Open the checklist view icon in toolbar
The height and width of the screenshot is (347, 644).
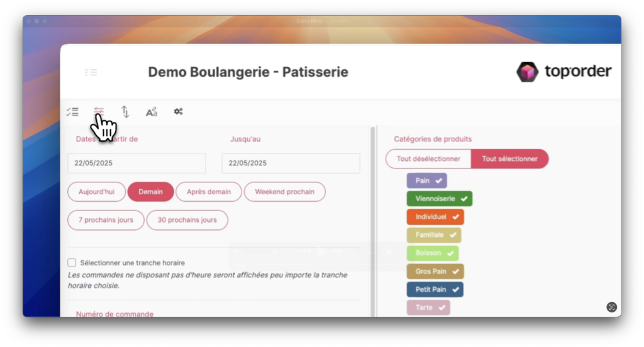(x=72, y=112)
